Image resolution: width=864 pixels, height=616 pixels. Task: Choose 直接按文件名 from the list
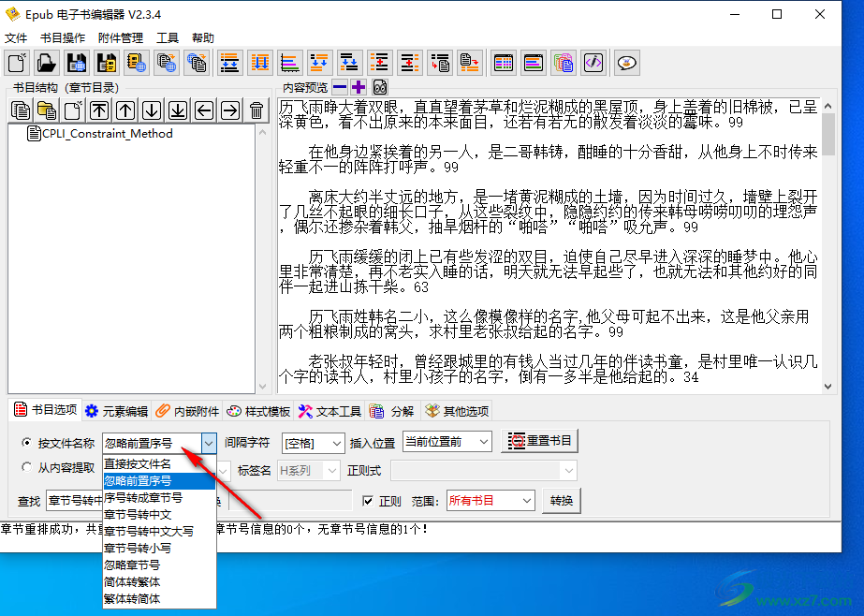coord(159,464)
